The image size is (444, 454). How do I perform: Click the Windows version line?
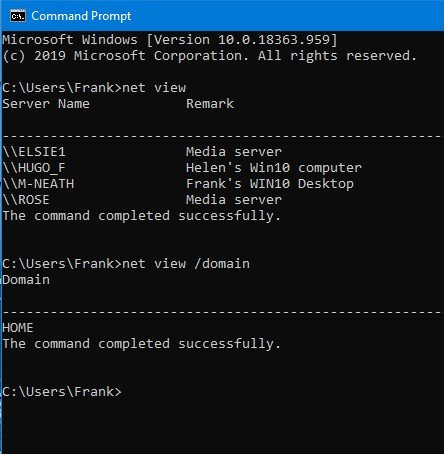[170, 40]
